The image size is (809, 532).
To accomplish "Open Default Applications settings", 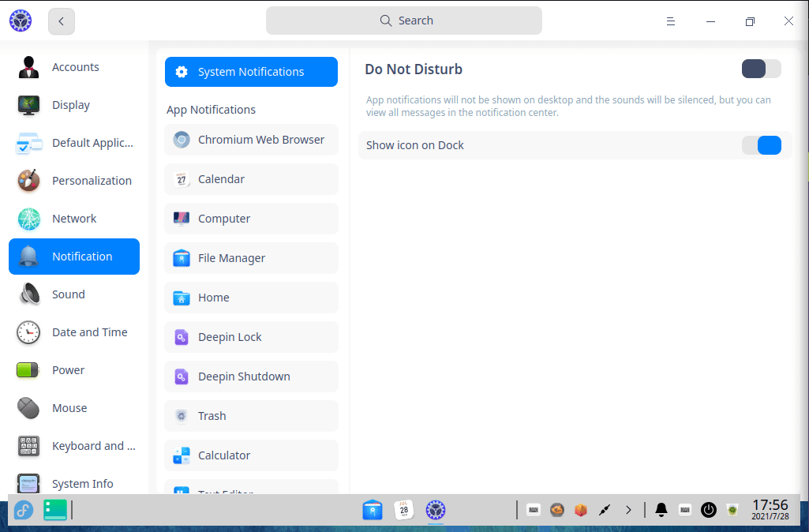I will point(74,143).
